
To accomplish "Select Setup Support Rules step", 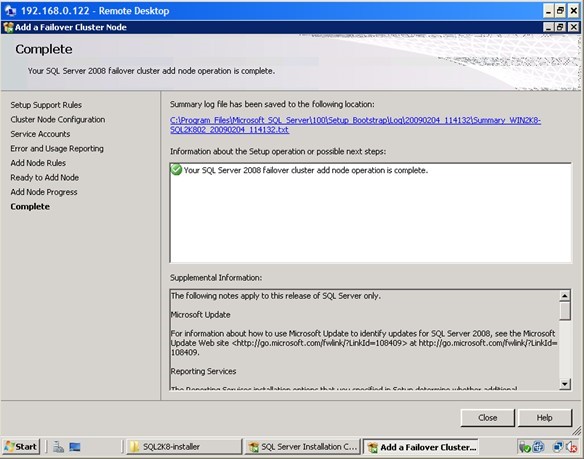I will 46,105.
